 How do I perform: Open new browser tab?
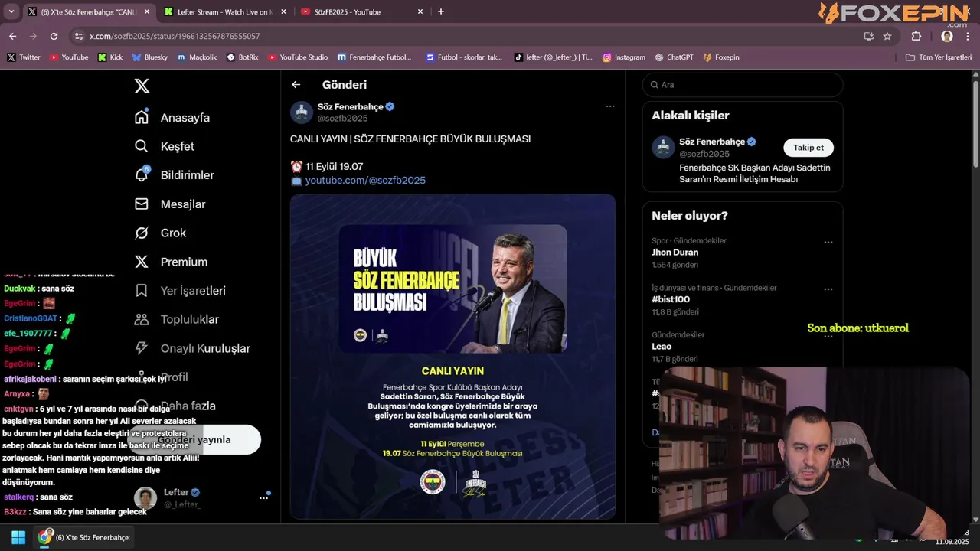point(441,11)
